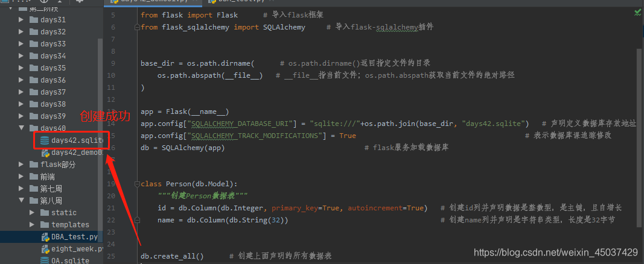Select the eight_week.py Python file icon
This screenshot has width=644, height=264.
44,249
